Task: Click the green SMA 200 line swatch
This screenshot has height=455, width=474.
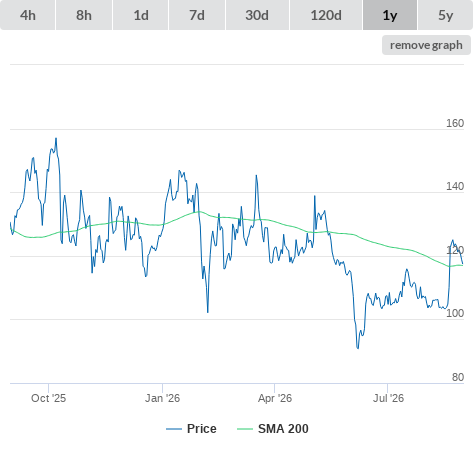Action: coord(245,429)
